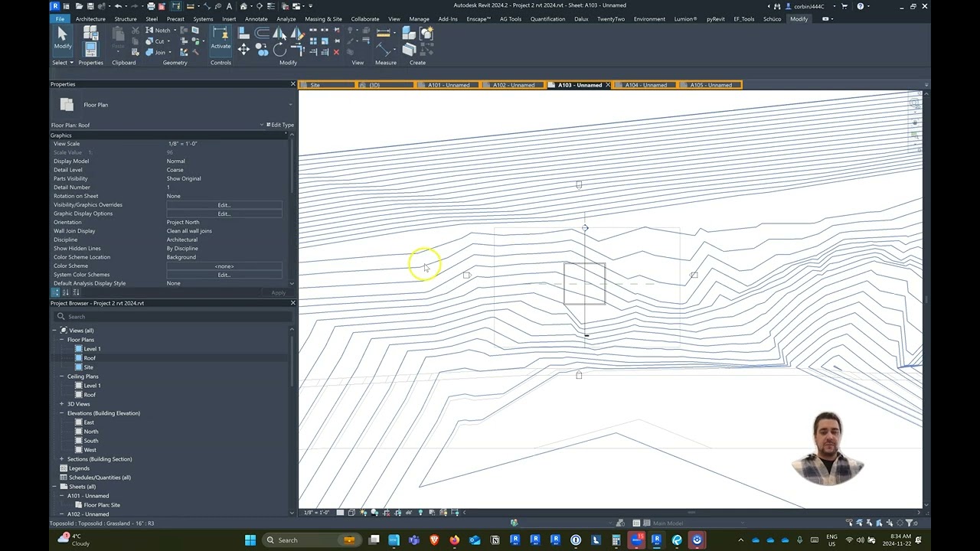Image resolution: width=980 pixels, height=551 pixels.
Task: Click the Project Browser search field
Action: tap(172, 317)
